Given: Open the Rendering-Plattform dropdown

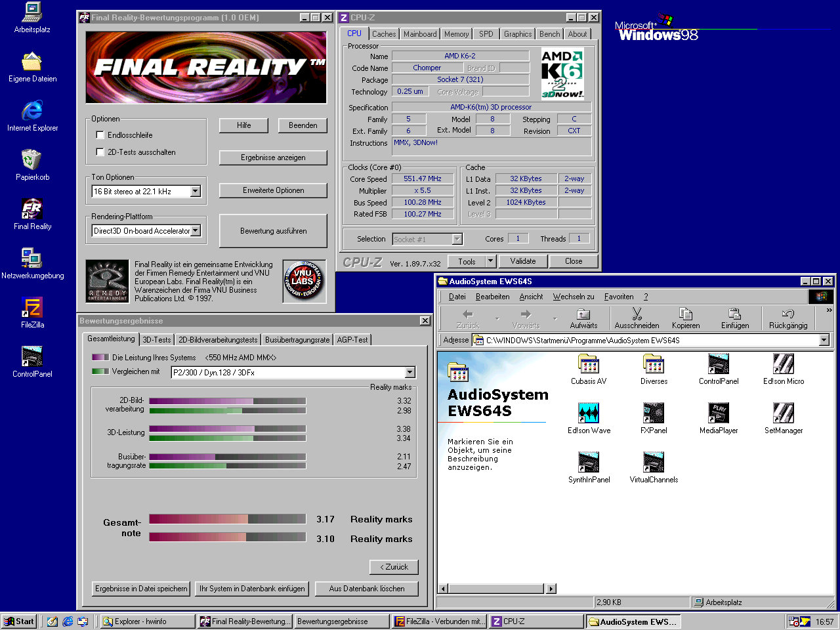Looking at the screenshot, I should pyautogui.click(x=195, y=231).
